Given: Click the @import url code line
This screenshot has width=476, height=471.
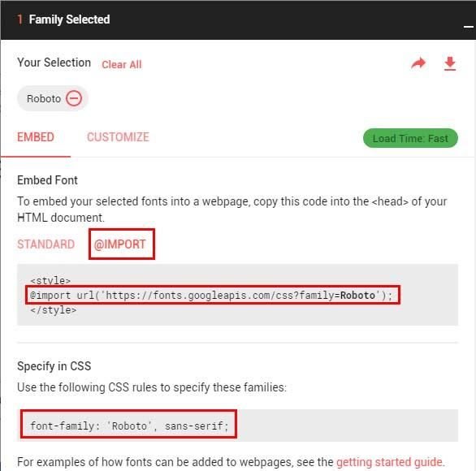Looking at the screenshot, I should [x=213, y=295].
